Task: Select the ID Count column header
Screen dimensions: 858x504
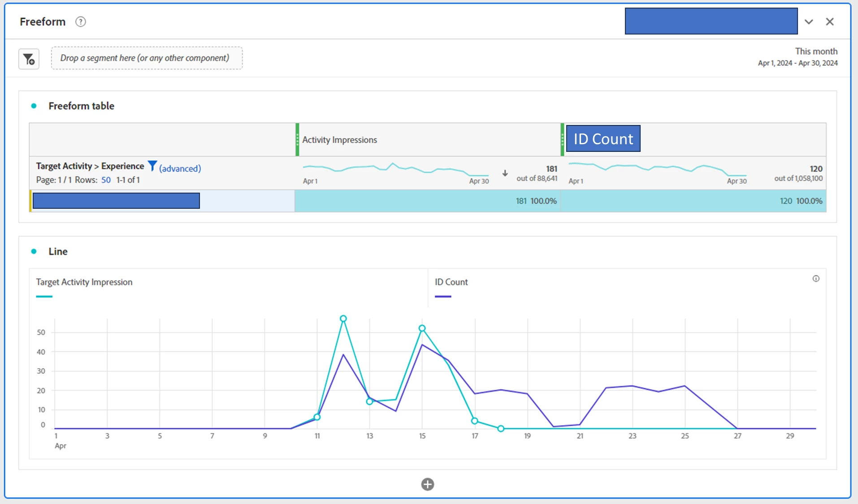Action: coord(603,138)
